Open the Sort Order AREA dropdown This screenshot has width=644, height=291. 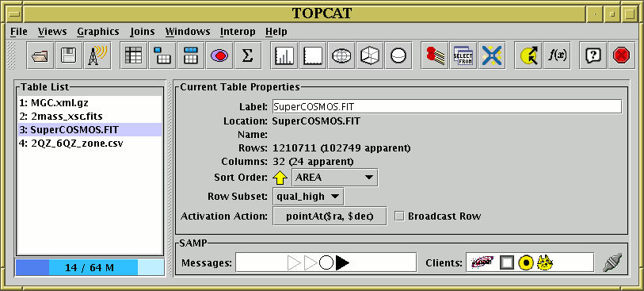pyautogui.click(x=335, y=178)
